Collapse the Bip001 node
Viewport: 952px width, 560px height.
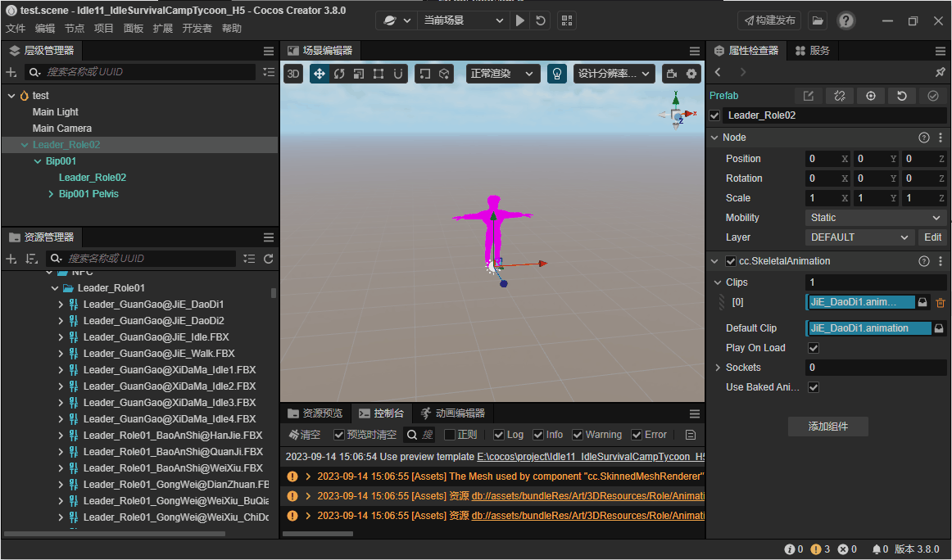coord(38,161)
